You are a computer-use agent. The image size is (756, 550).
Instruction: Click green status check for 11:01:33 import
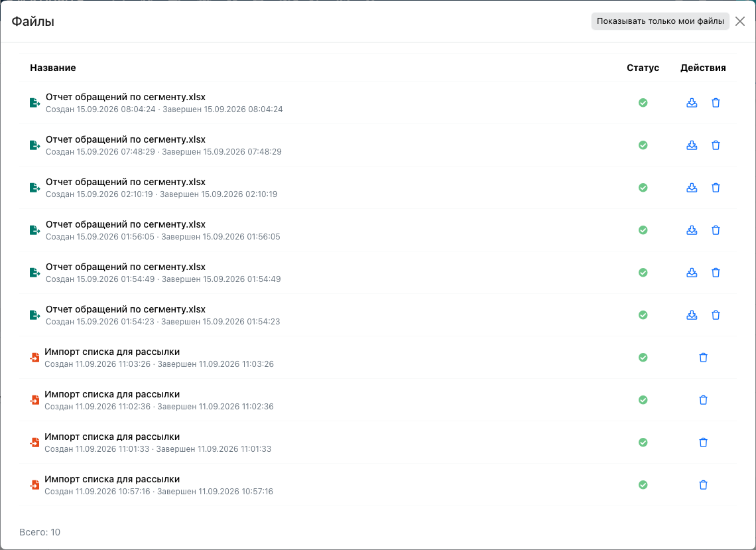pyautogui.click(x=643, y=443)
